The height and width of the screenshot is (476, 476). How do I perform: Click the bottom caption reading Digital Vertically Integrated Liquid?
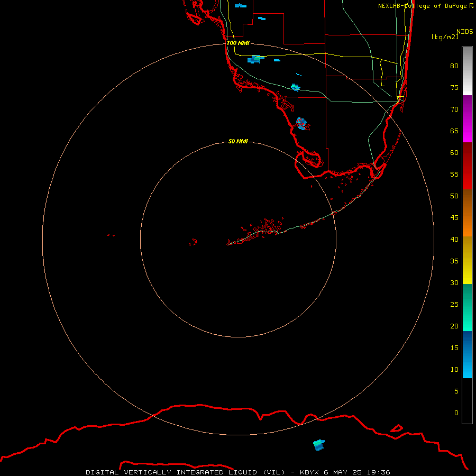[x=237, y=472]
